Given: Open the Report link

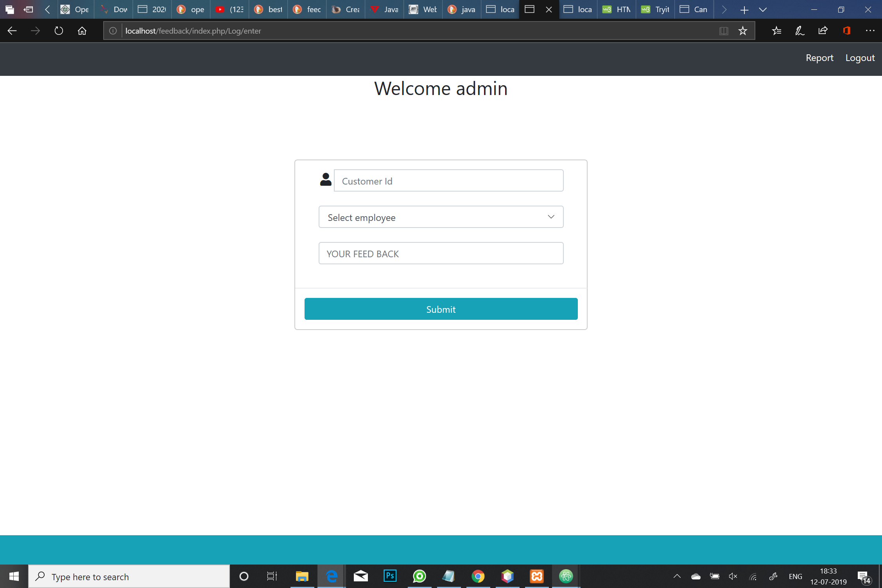Looking at the screenshot, I should [x=819, y=58].
